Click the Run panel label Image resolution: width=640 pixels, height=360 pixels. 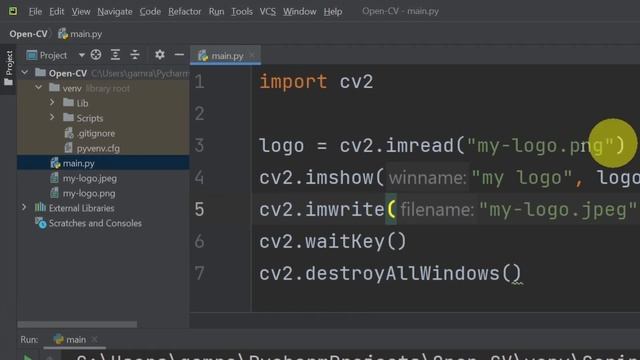pos(29,340)
